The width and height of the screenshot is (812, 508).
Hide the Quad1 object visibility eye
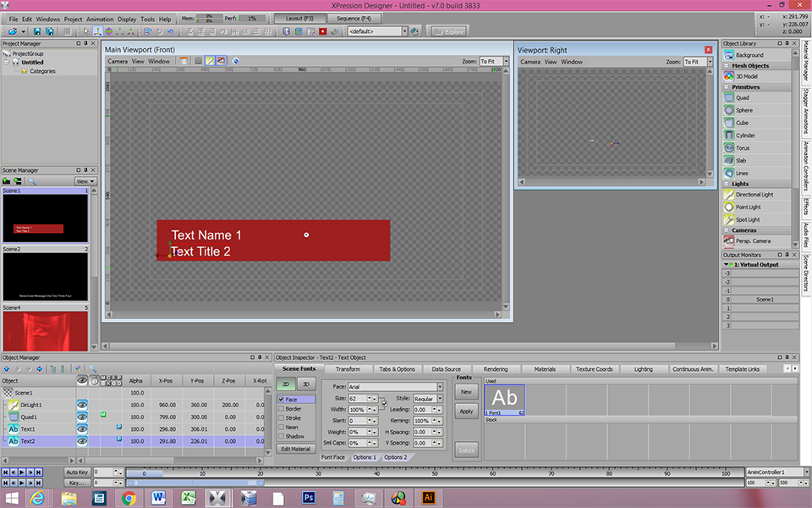[x=83, y=417]
